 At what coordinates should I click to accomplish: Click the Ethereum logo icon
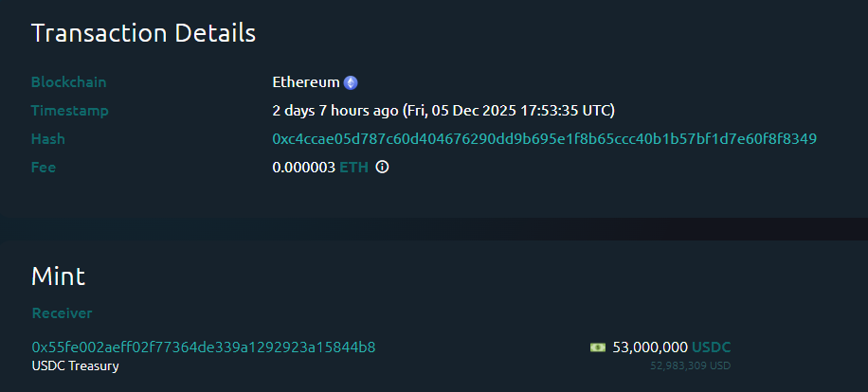[x=351, y=82]
